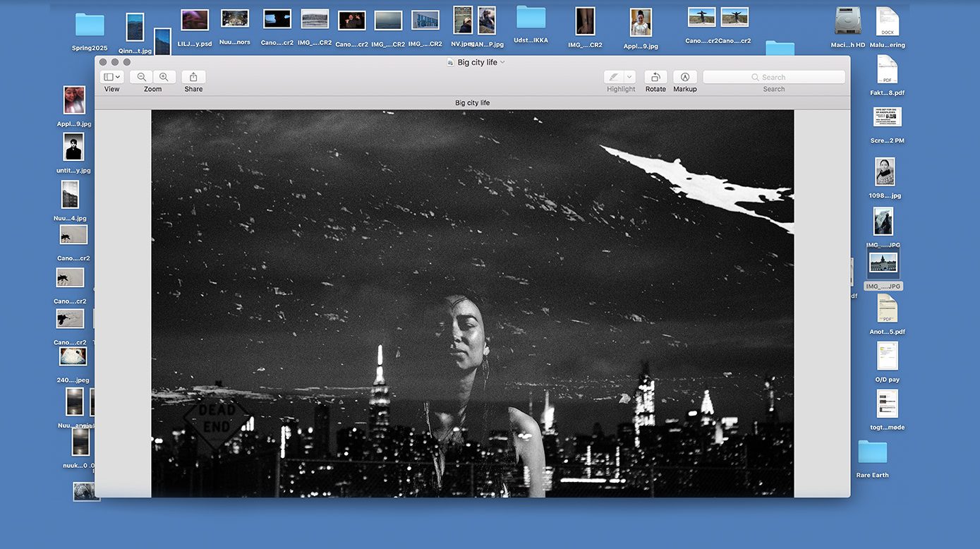The height and width of the screenshot is (549, 980).
Task: Select the togt...møde document icon
Action: click(888, 404)
